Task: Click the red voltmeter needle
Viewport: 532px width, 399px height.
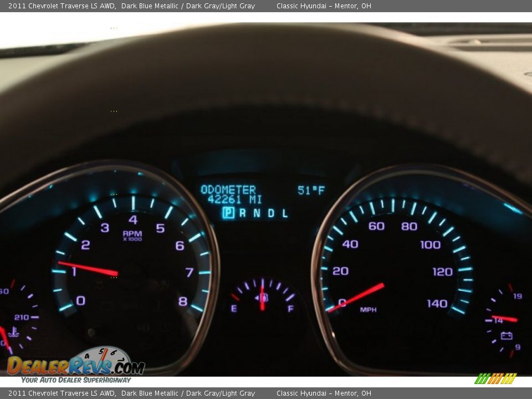Action: tap(504, 318)
